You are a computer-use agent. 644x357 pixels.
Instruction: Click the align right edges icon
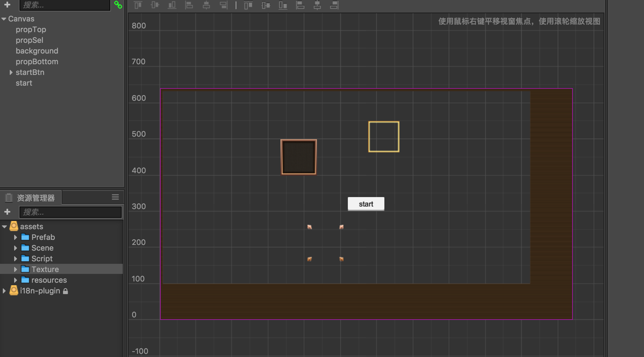223,5
